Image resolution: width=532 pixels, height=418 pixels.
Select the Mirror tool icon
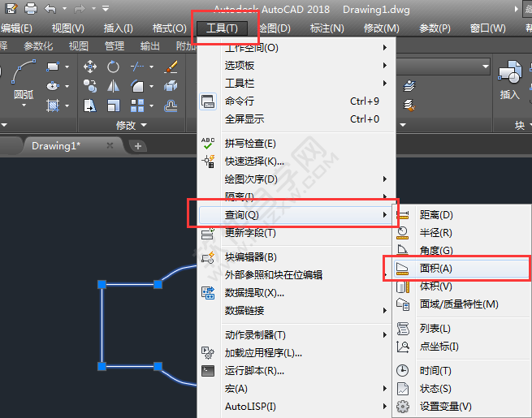coord(113,86)
